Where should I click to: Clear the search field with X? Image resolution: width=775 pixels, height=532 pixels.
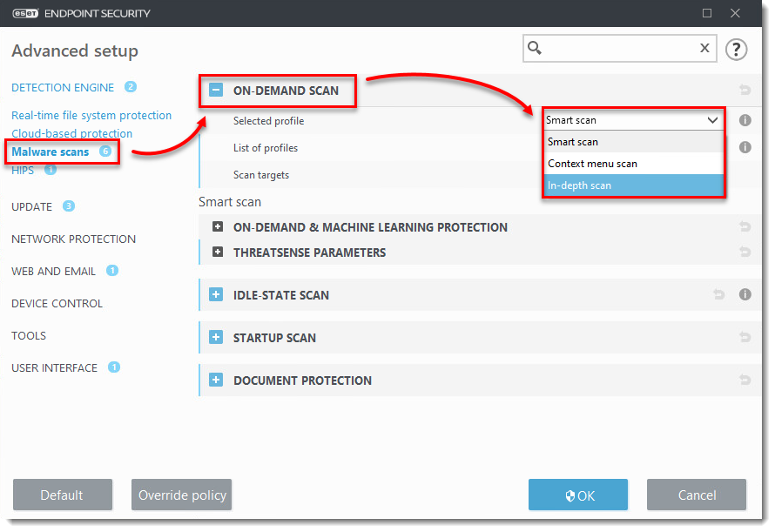coord(704,48)
